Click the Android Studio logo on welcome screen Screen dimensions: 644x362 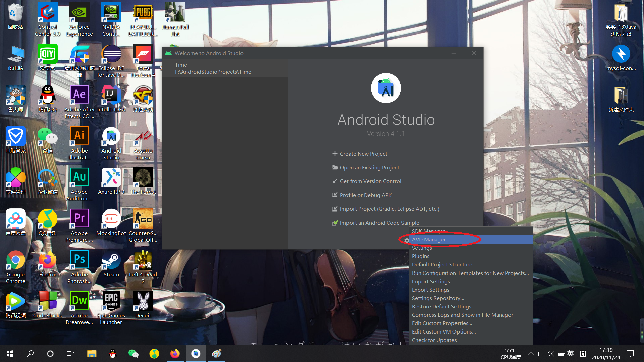[386, 88]
